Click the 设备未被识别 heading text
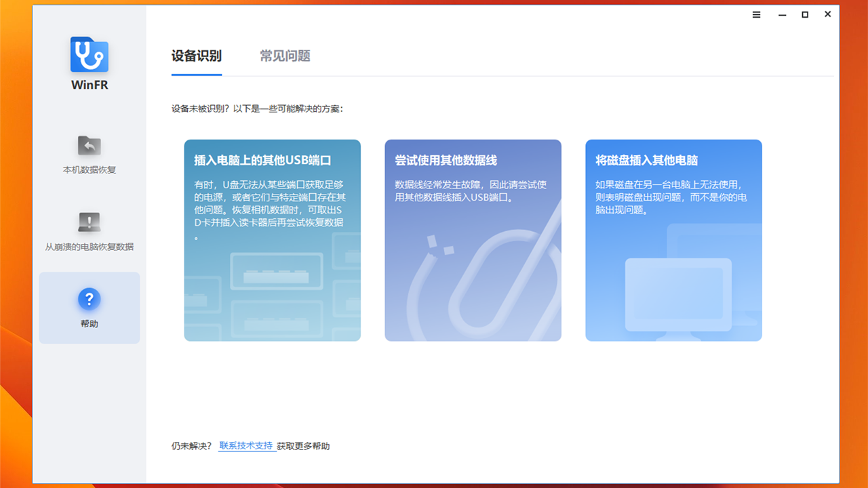The width and height of the screenshot is (868, 488). click(258, 108)
